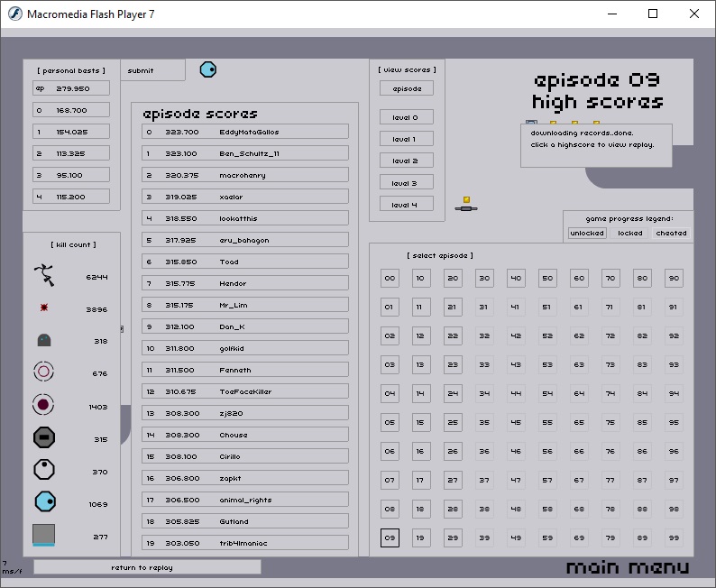This screenshot has height=588, width=716.
Task: Open macrohenry's rank 2 score replay
Action: [245, 175]
